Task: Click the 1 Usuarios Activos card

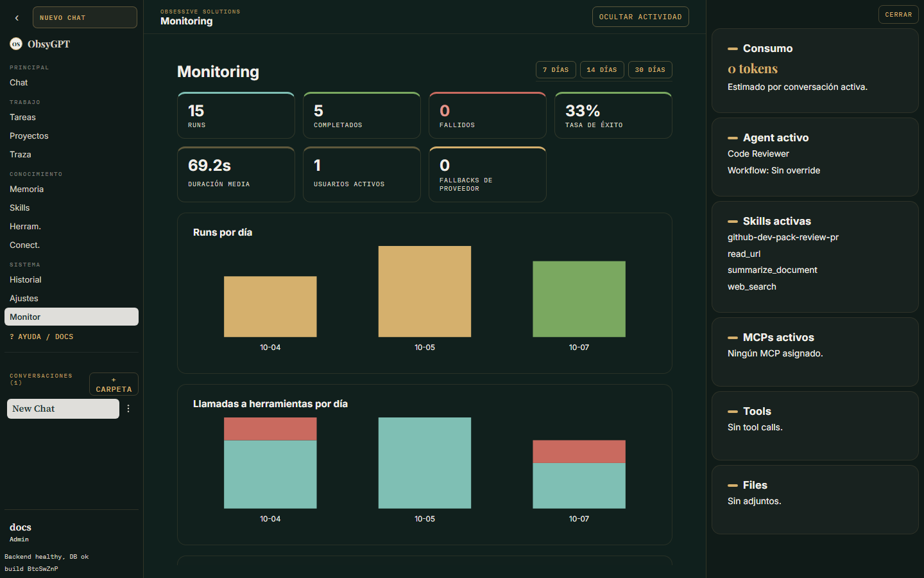Action: coord(362,175)
